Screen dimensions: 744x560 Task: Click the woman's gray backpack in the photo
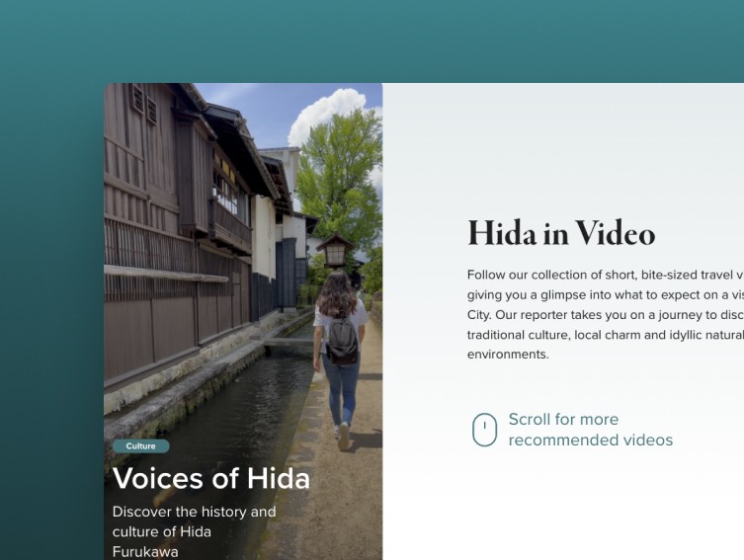pyautogui.click(x=341, y=341)
